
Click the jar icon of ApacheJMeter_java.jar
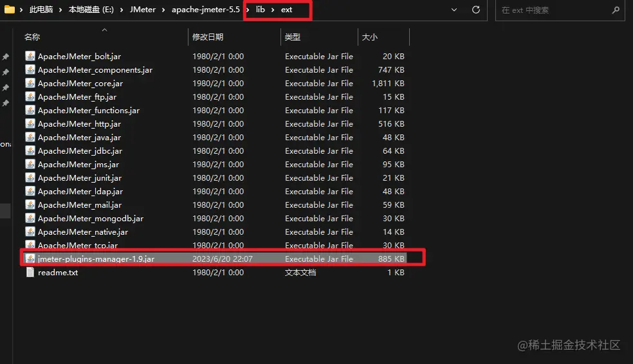(30, 137)
